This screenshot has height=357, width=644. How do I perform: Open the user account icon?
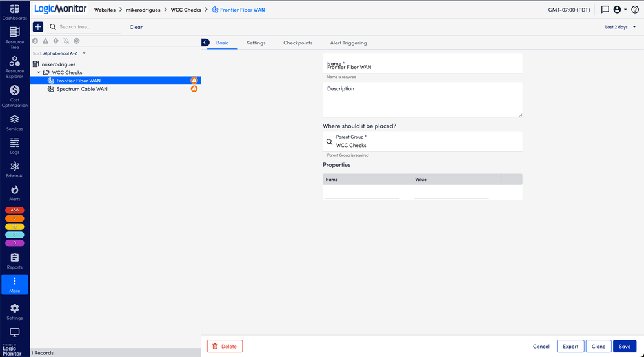[x=617, y=10]
